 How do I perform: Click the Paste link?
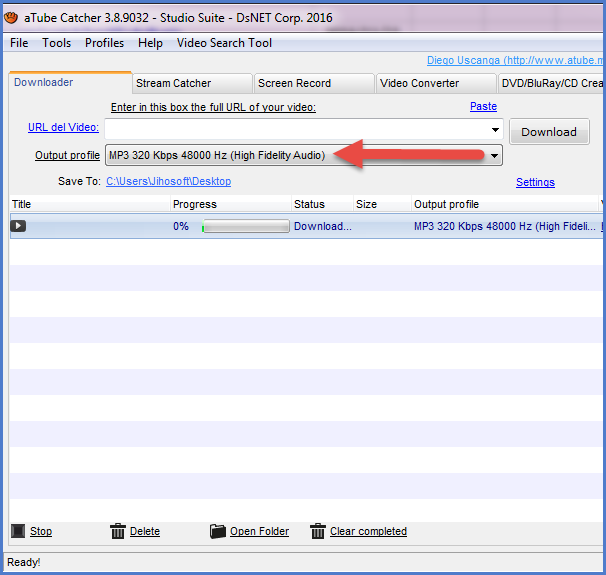click(x=483, y=106)
